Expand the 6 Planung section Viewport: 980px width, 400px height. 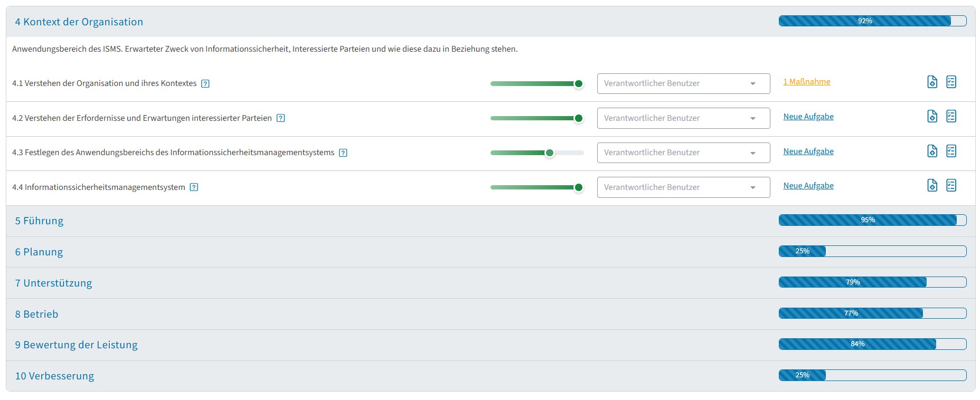pyautogui.click(x=39, y=252)
